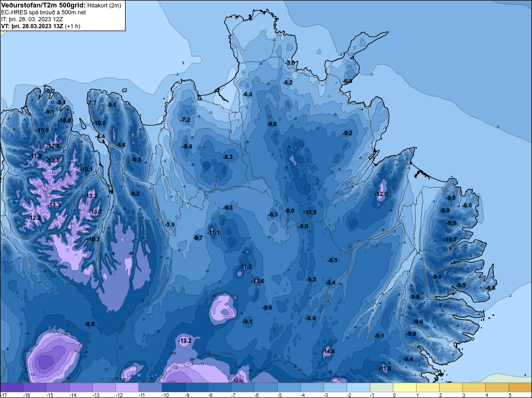
Task: Click the -6.0 temperature label
Action: click(248, 94)
